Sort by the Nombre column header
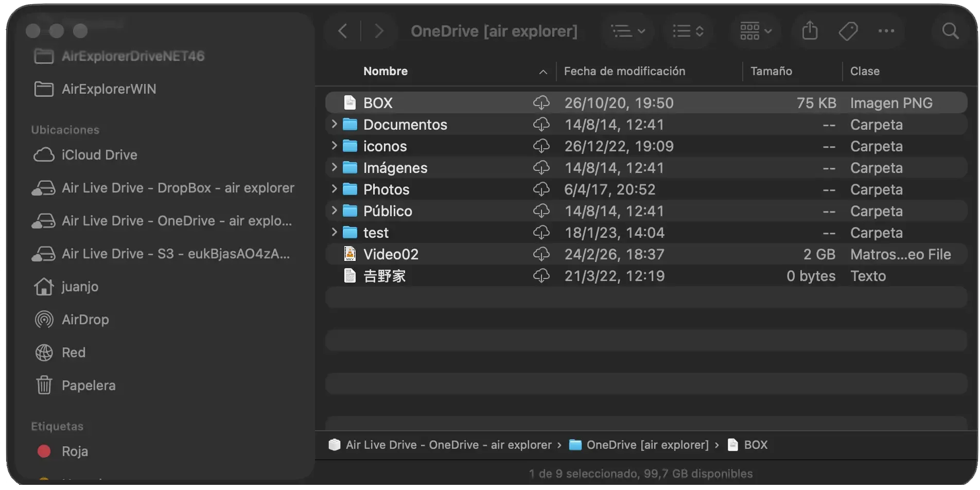 pyautogui.click(x=386, y=71)
